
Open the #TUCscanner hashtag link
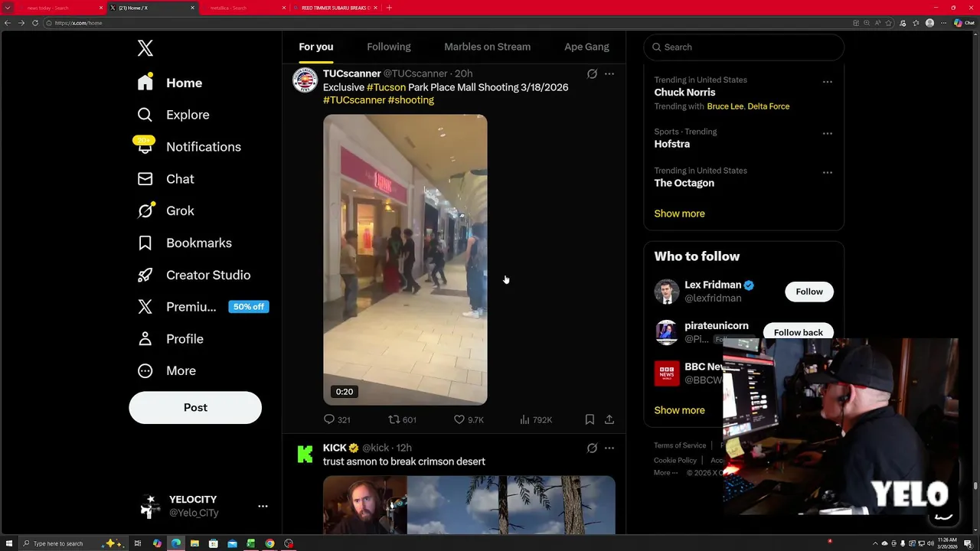[354, 100]
